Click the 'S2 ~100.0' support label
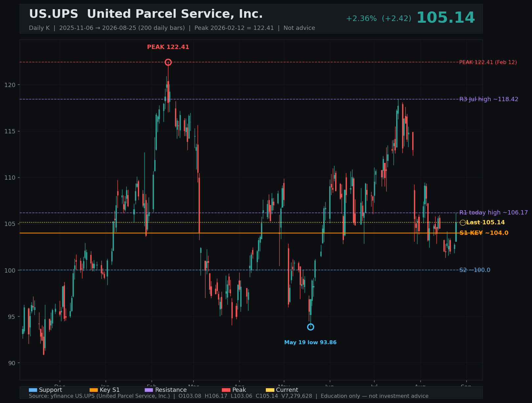The image size is (532, 403). pyautogui.click(x=475, y=270)
